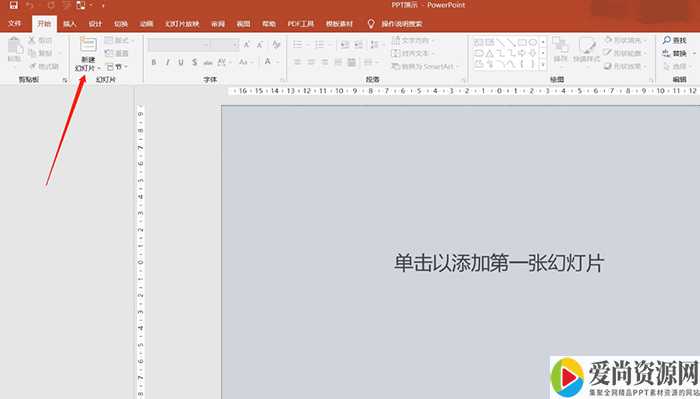This screenshot has height=399, width=700.
Task: Toggle Bold formatting (B)
Action: click(x=154, y=62)
